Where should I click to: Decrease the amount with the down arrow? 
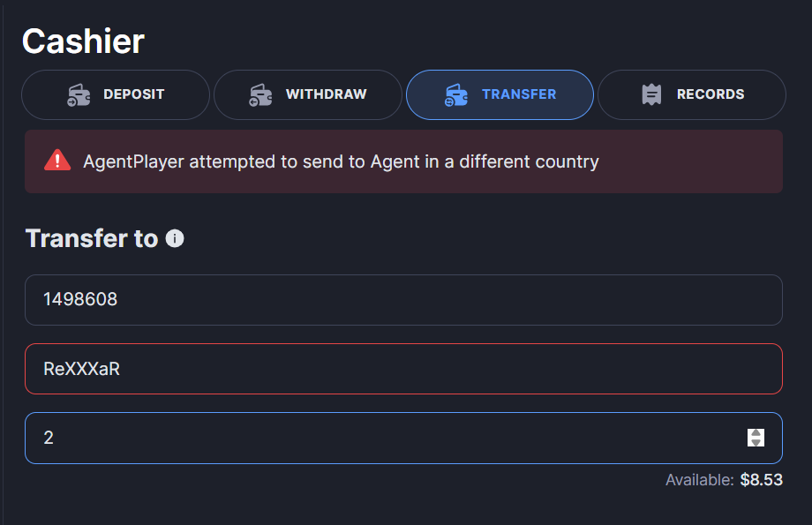click(x=756, y=442)
